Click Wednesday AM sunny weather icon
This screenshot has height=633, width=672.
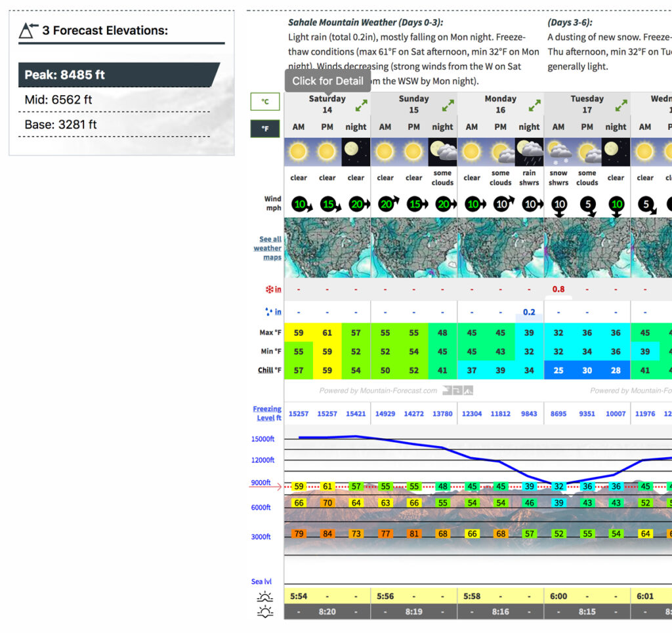click(645, 152)
